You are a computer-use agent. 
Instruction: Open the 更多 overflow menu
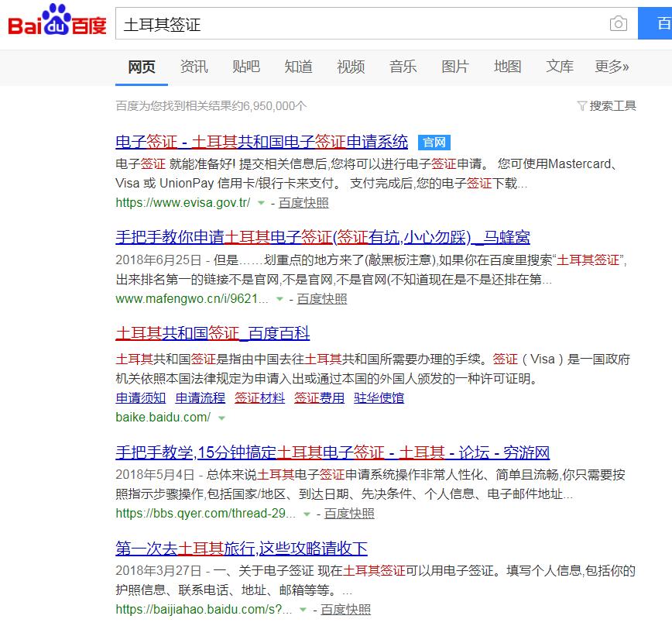point(609,67)
